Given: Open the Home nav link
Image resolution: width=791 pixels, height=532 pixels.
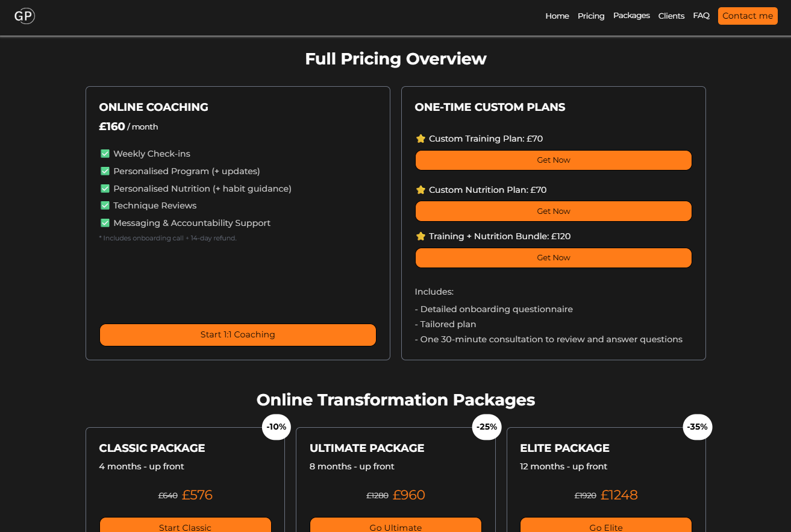Looking at the screenshot, I should [x=557, y=16].
